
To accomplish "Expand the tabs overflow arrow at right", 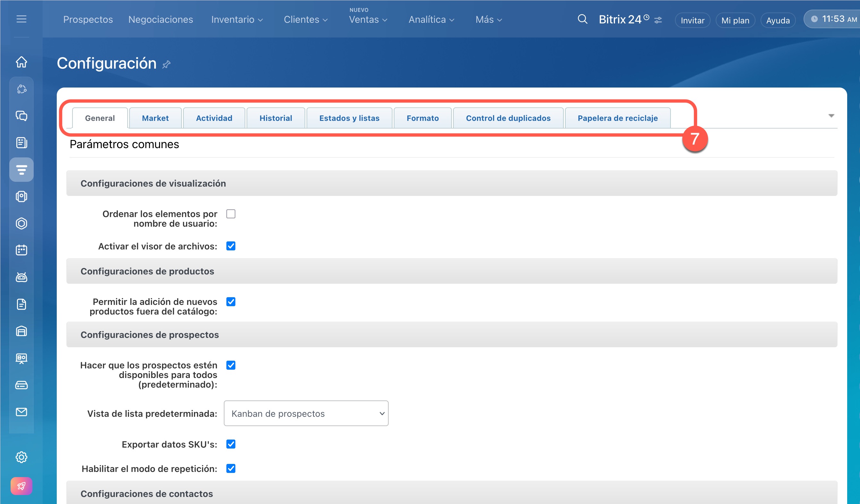I will (x=831, y=116).
